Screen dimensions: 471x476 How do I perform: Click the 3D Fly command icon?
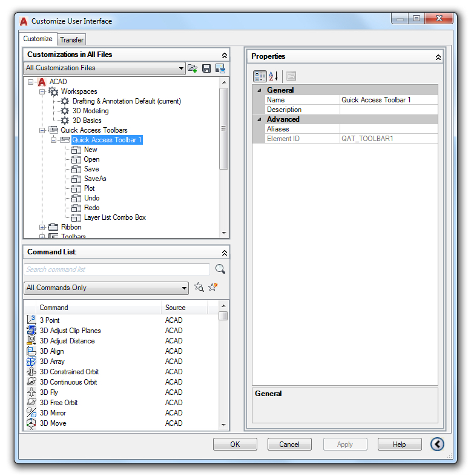[x=31, y=392]
